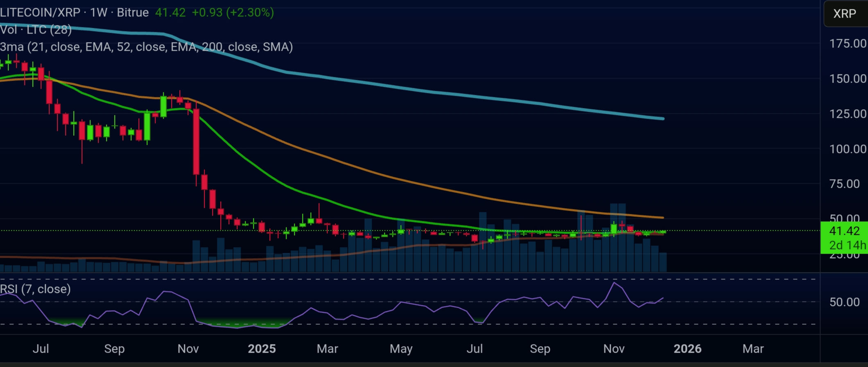This screenshot has width=868, height=367.
Task: Click the 41.42 price value in the header
Action: pos(170,12)
